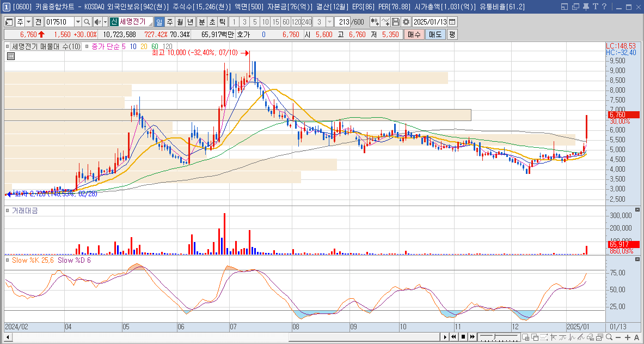
Task: Click the speaker sound icon
Action: (97, 22)
